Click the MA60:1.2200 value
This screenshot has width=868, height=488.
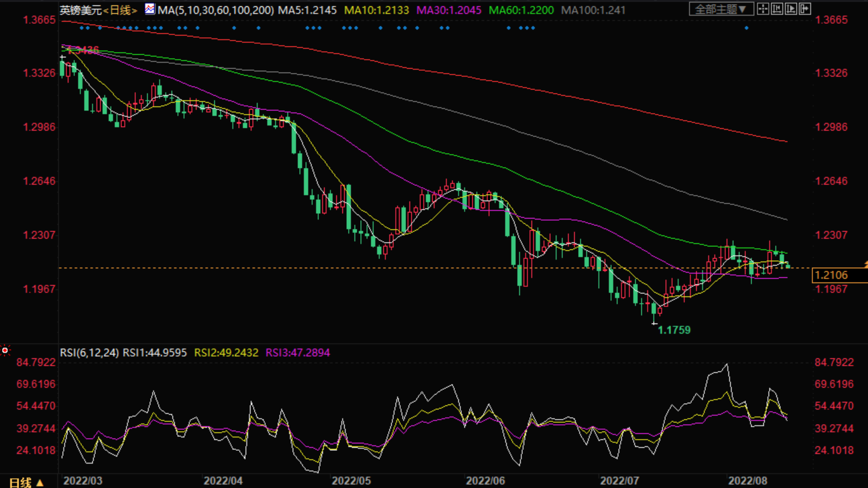(x=521, y=10)
